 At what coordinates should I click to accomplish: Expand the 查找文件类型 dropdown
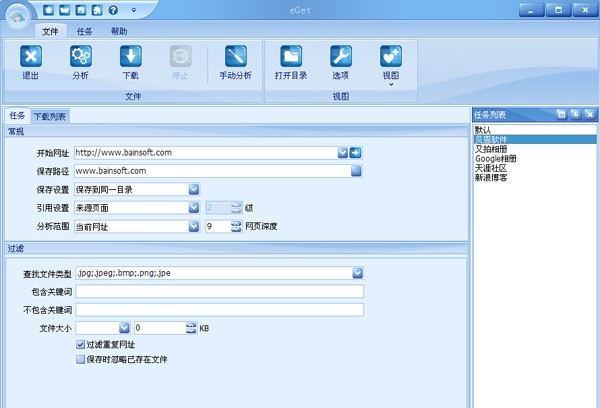[x=357, y=273]
